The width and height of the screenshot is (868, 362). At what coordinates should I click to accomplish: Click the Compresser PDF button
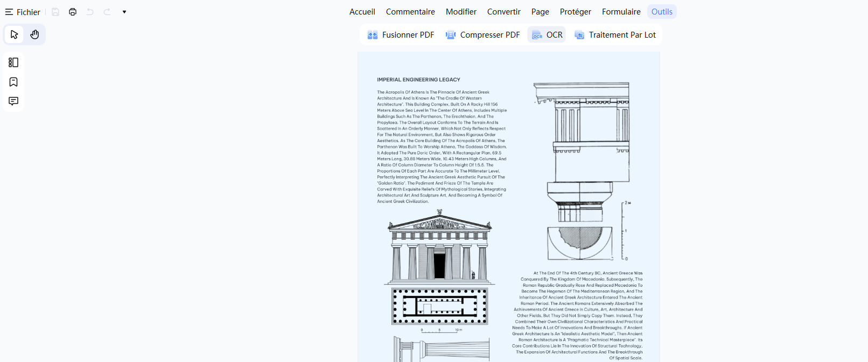(x=482, y=35)
